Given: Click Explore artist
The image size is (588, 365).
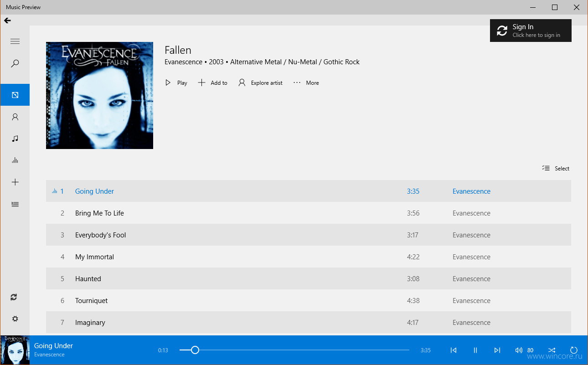Looking at the screenshot, I should (260, 83).
